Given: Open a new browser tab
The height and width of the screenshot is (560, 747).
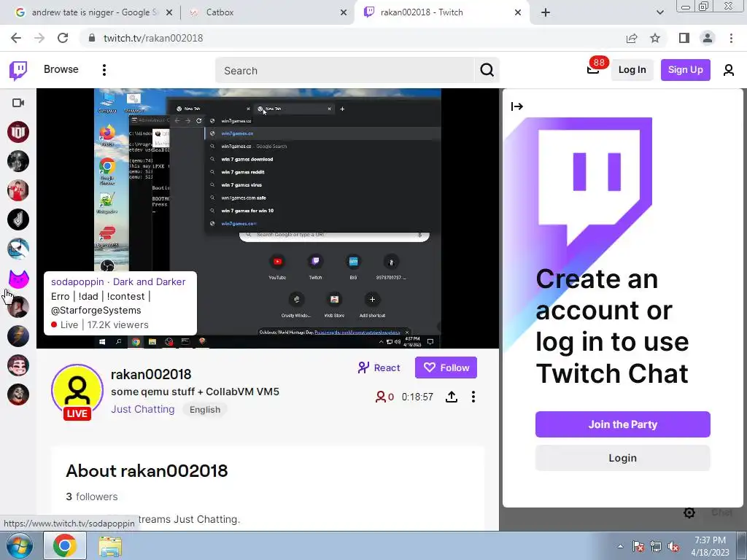Looking at the screenshot, I should click(x=546, y=12).
